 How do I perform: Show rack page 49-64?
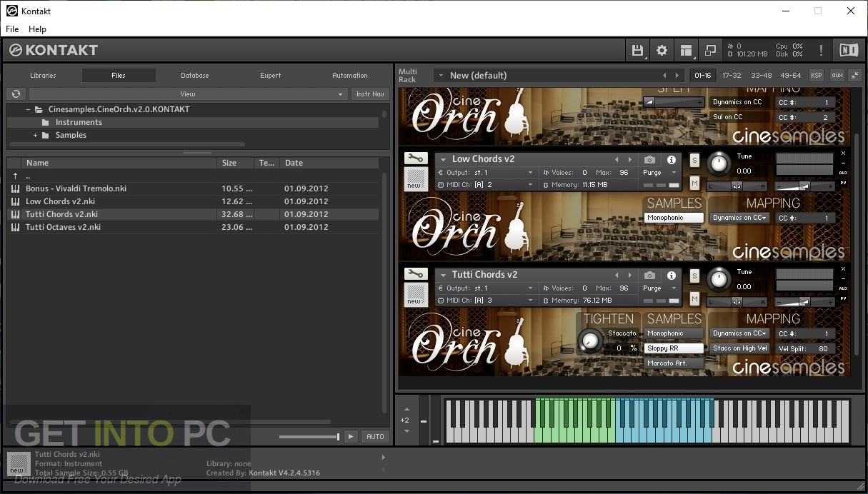point(790,75)
